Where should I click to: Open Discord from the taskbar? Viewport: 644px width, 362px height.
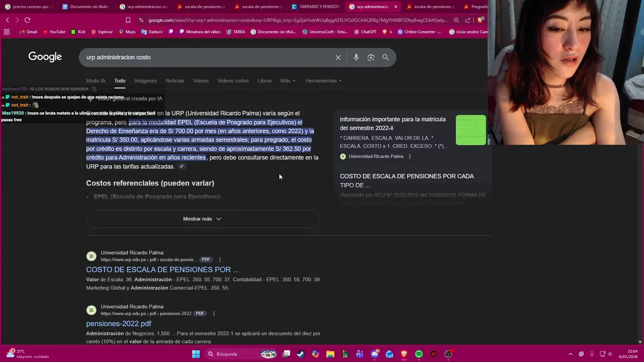(374, 354)
